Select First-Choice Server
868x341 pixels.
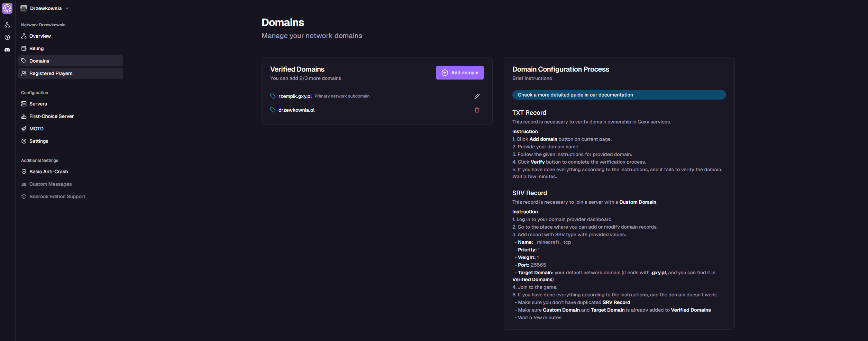51,116
